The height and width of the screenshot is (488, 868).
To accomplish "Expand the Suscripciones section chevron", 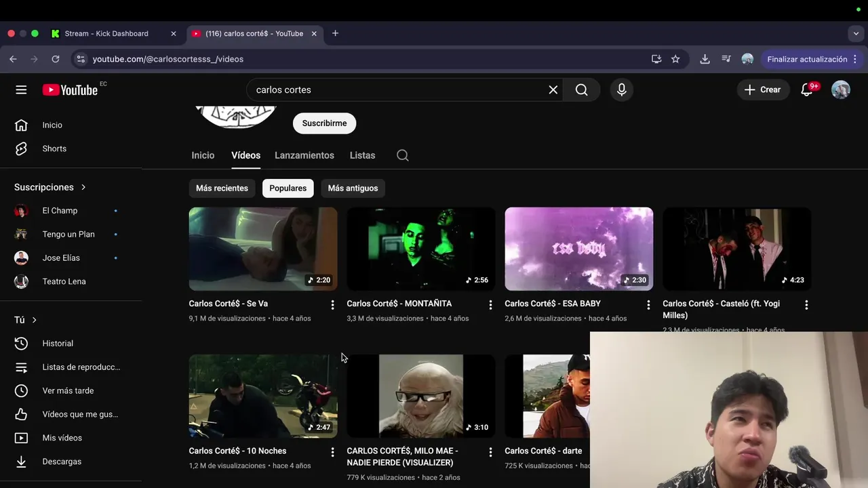I will tap(83, 187).
